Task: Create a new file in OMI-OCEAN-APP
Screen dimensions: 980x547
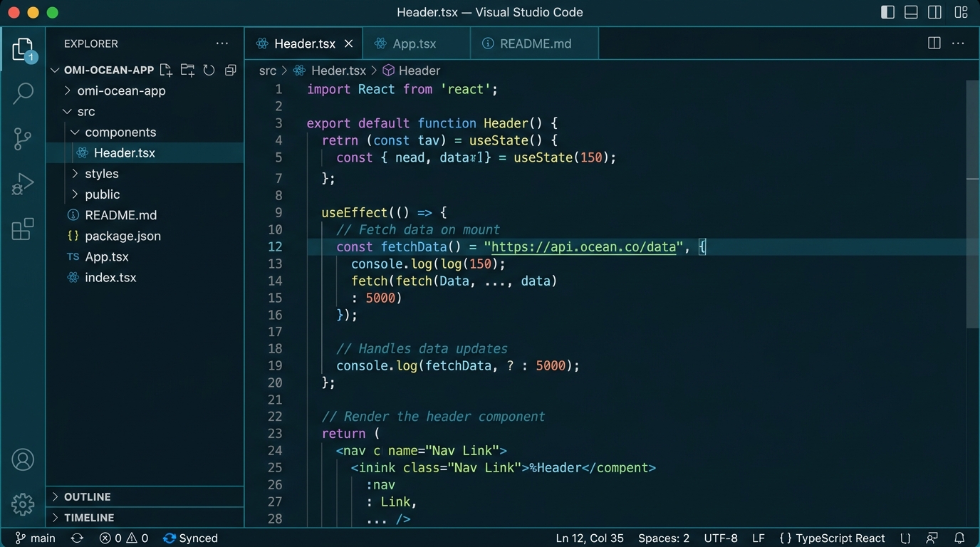Action: click(x=166, y=70)
